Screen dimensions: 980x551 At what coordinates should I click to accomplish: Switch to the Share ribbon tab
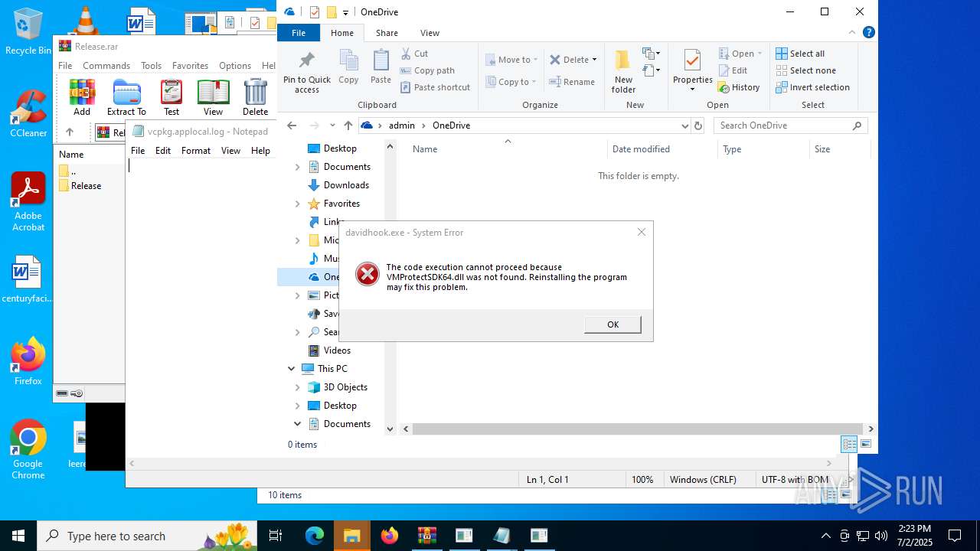387,33
